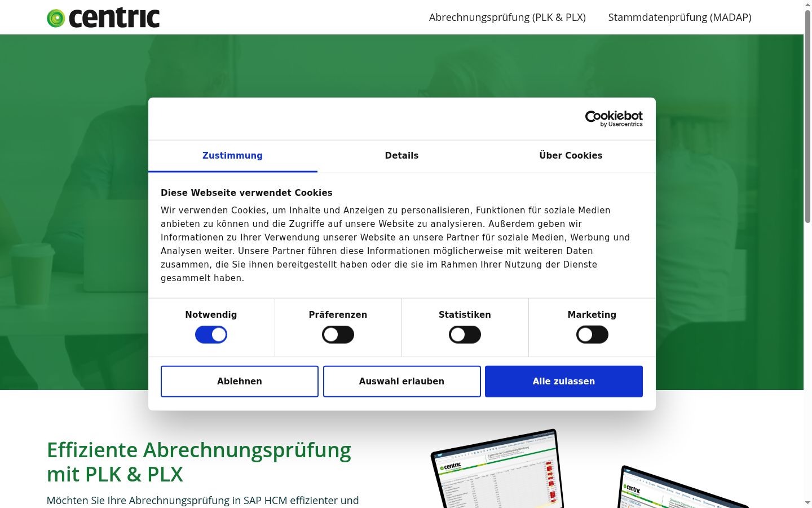Click the Präferenzen label

338,315
